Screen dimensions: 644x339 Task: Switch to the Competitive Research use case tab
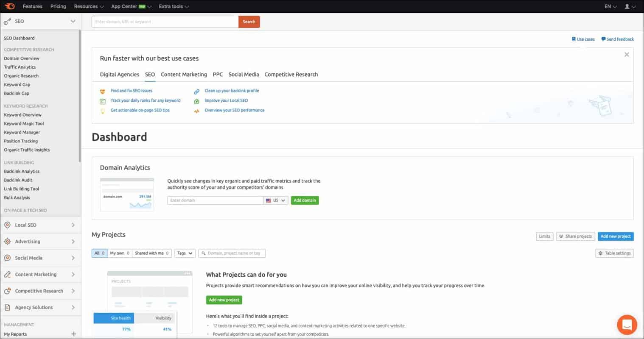[x=291, y=75]
